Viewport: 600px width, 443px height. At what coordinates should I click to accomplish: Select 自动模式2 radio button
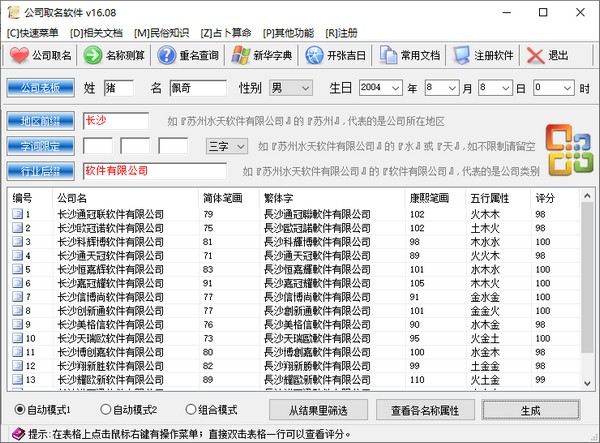point(106,410)
